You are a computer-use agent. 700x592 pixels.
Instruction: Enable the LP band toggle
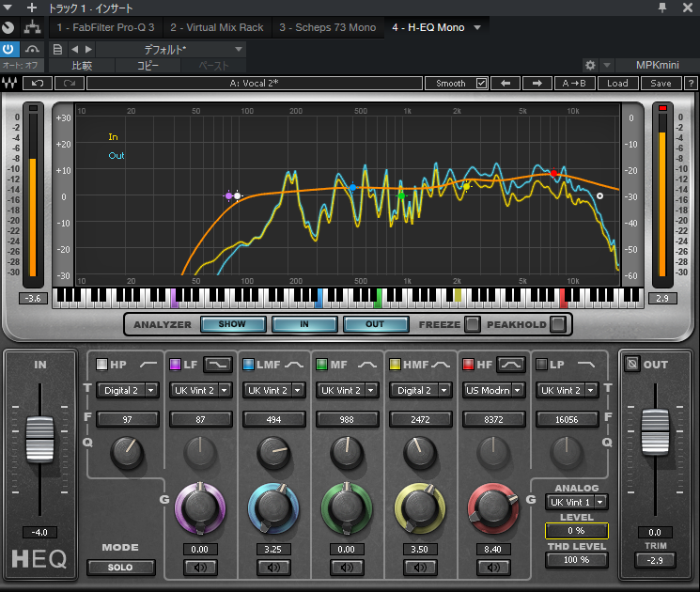click(541, 365)
